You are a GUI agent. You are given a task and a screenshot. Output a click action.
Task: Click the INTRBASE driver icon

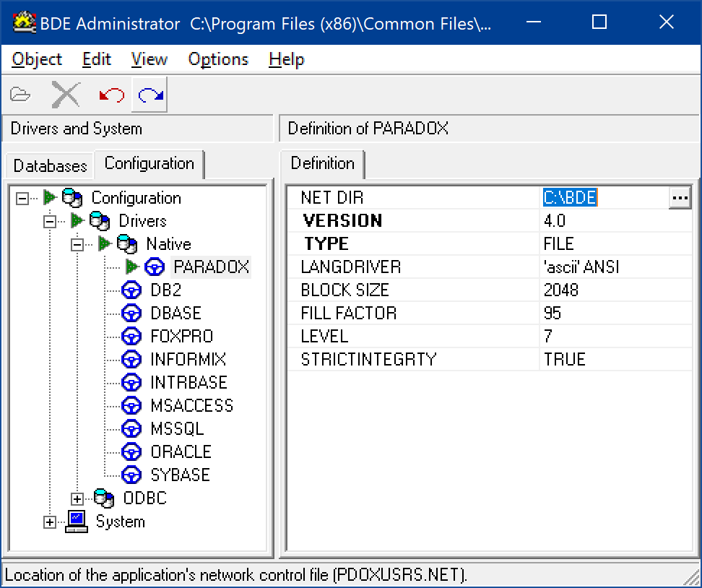[131, 382]
